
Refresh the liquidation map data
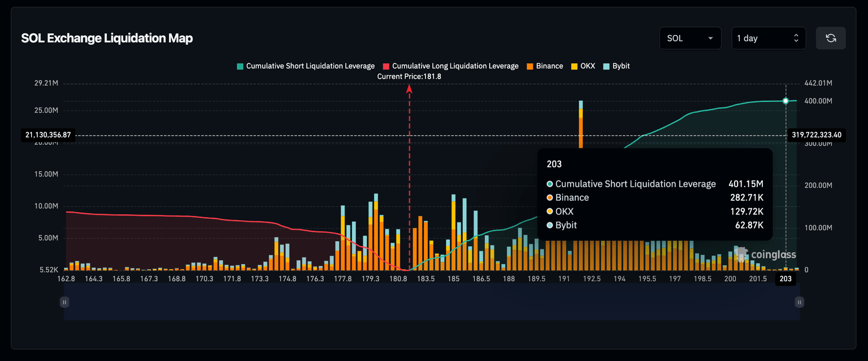(831, 38)
